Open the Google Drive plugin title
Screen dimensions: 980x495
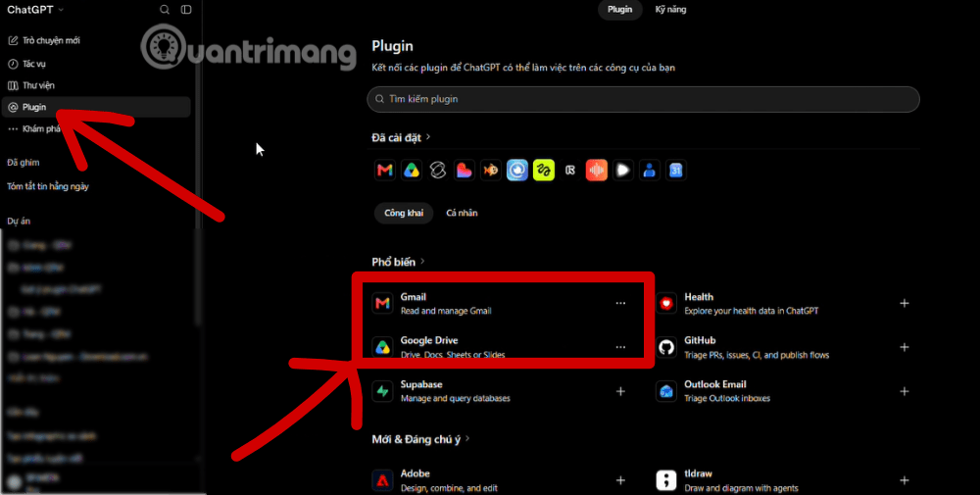[429, 341]
